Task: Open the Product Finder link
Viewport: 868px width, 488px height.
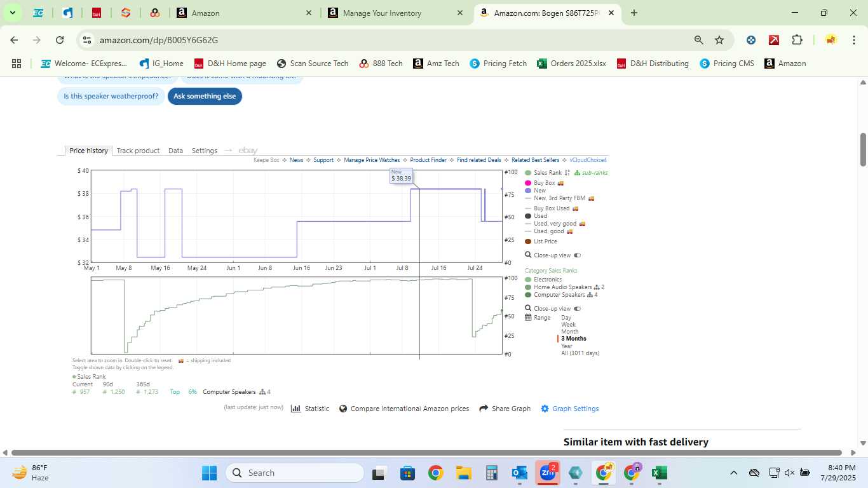Action: point(428,160)
